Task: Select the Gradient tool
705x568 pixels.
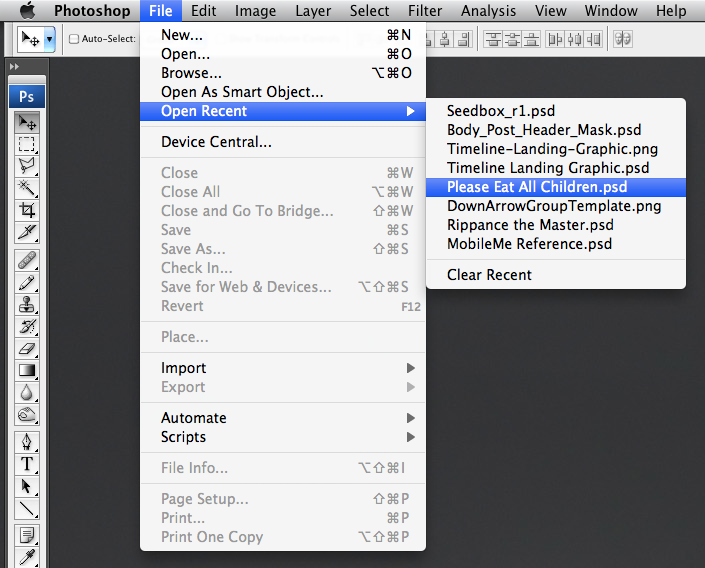Action: (27, 370)
